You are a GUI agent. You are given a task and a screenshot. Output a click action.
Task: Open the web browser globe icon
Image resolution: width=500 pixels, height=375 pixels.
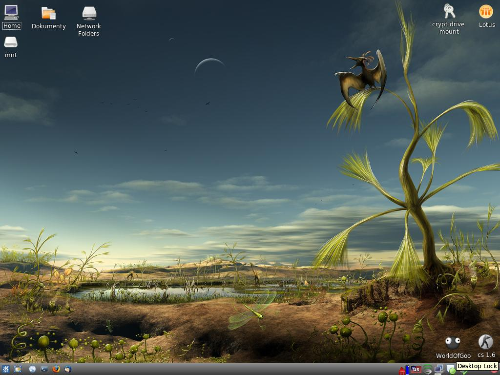32,369
